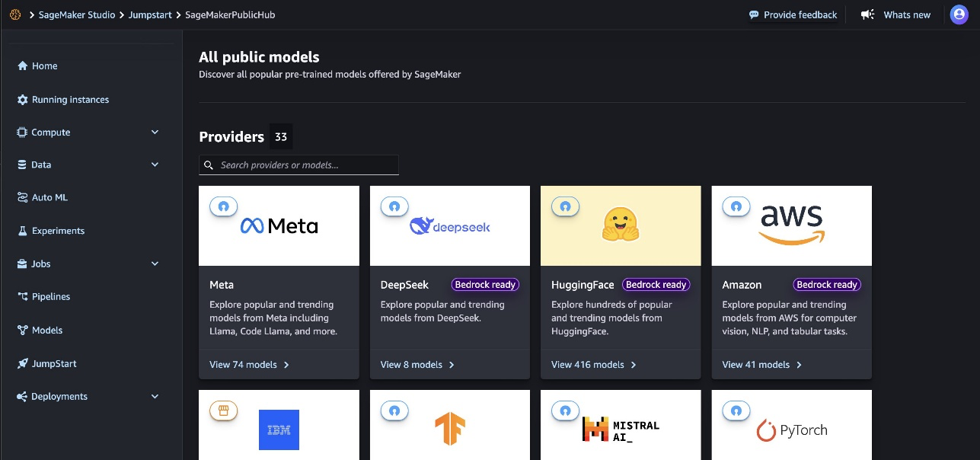
Task: Click the DeepSeek logo thumbnail
Action: coord(450,225)
